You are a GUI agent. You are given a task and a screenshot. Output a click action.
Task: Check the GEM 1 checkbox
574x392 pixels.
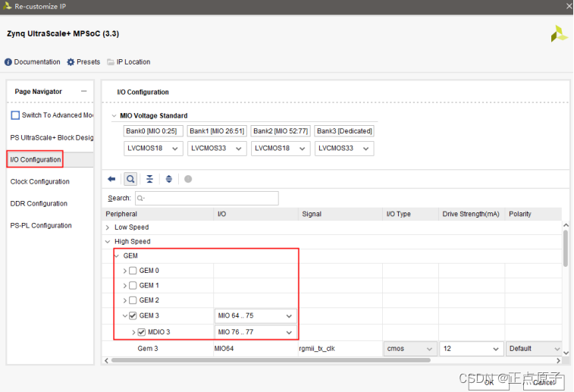click(133, 286)
